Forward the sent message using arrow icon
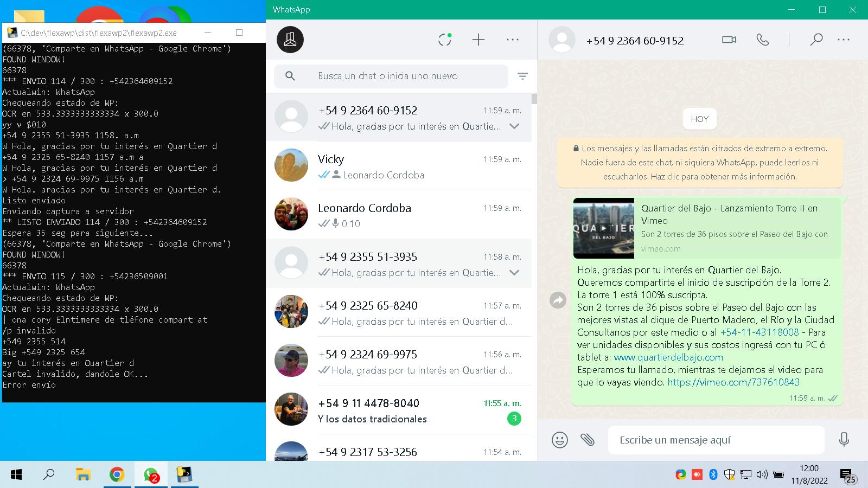Image resolution: width=868 pixels, height=488 pixels. pyautogui.click(x=558, y=300)
